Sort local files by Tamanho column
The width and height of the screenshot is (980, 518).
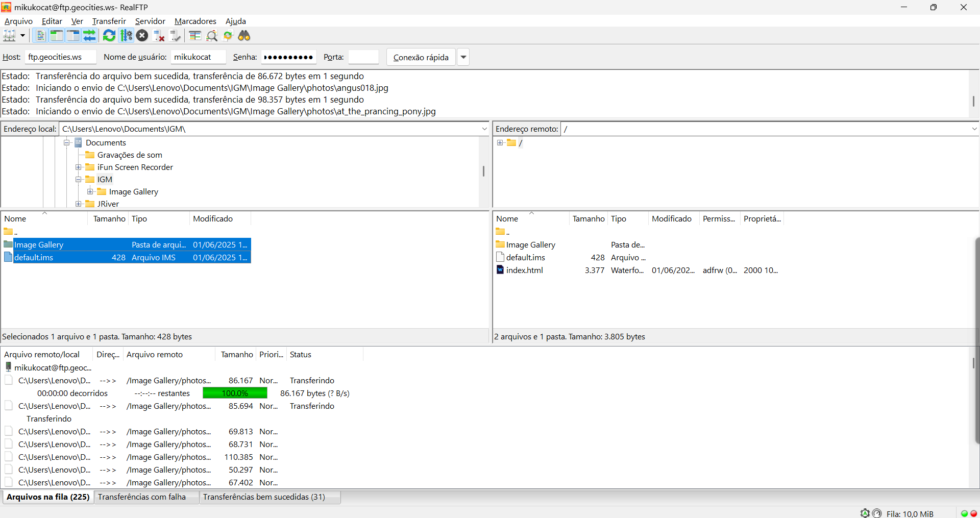coord(109,218)
